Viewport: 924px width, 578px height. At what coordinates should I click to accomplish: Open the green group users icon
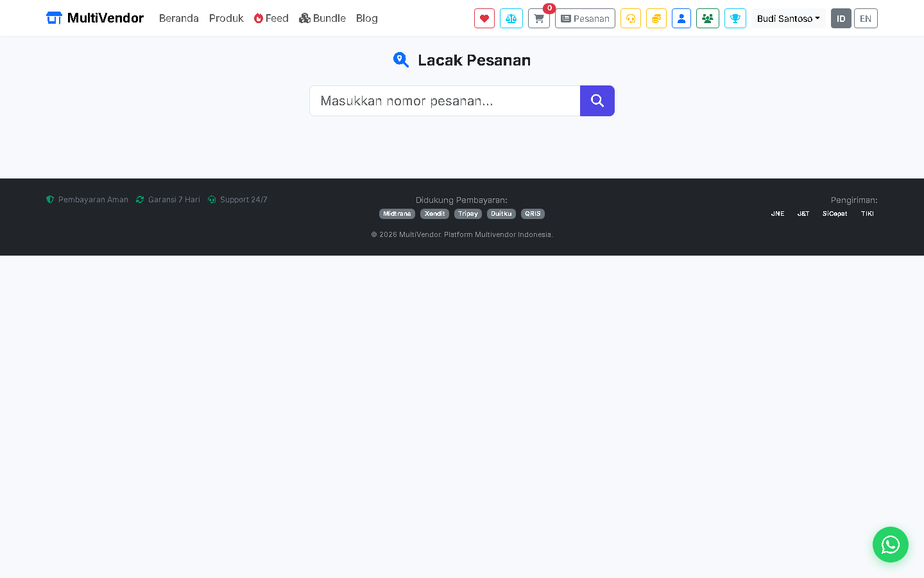(x=708, y=19)
